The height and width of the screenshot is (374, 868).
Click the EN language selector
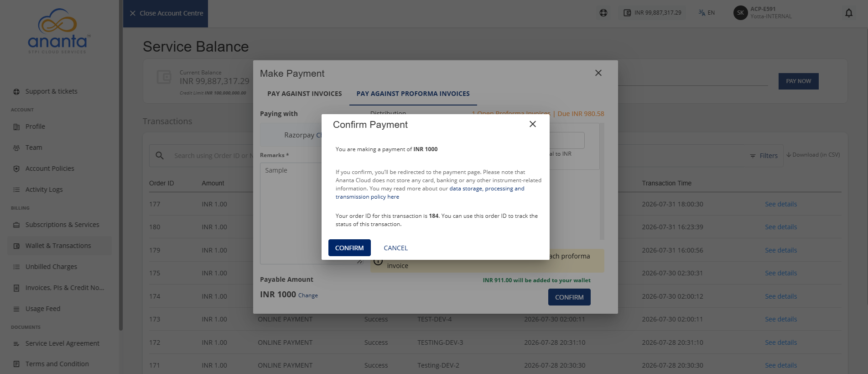coord(707,13)
